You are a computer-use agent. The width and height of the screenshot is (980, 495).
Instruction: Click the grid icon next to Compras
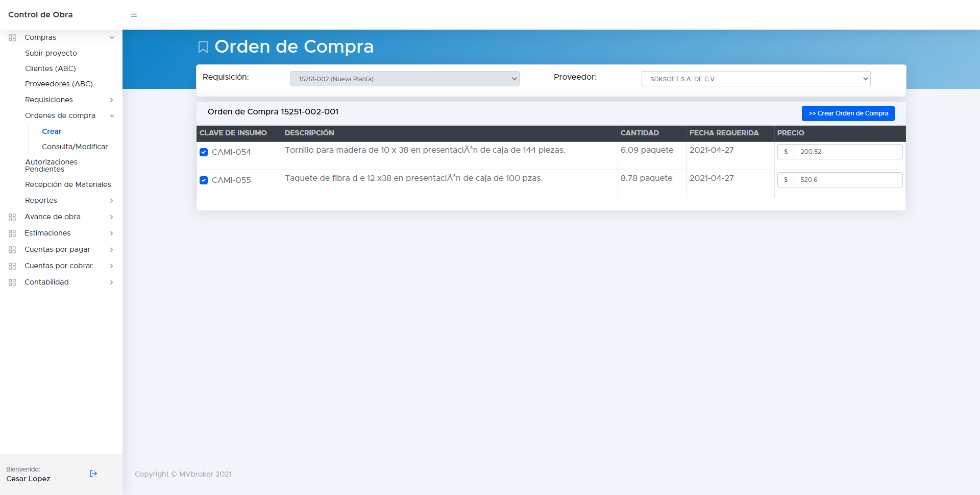12,38
